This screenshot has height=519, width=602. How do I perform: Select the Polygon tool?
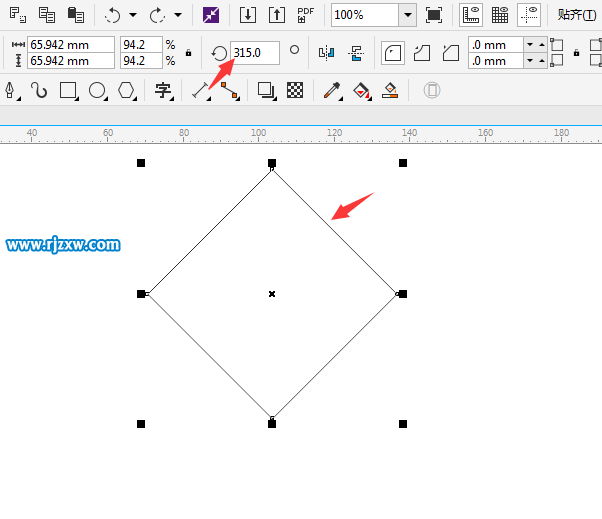(126, 91)
